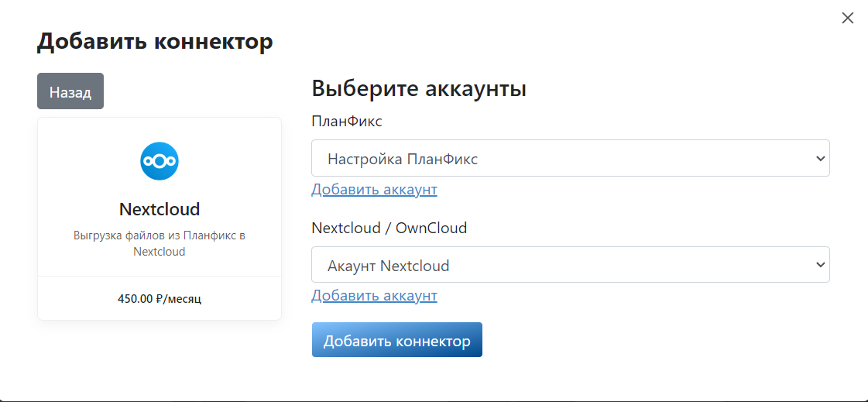Click Добавить аккаунт link under Nextcloud / OwnCloud

(x=374, y=296)
